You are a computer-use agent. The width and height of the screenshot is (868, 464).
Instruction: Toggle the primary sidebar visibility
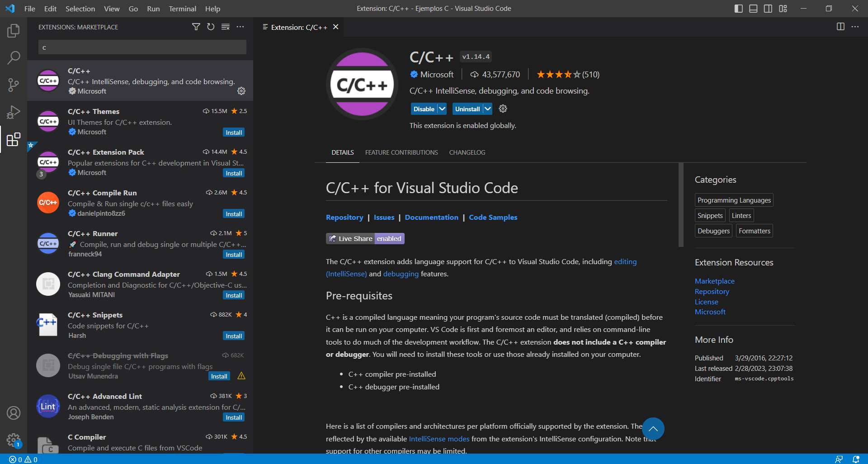(x=739, y=8)
